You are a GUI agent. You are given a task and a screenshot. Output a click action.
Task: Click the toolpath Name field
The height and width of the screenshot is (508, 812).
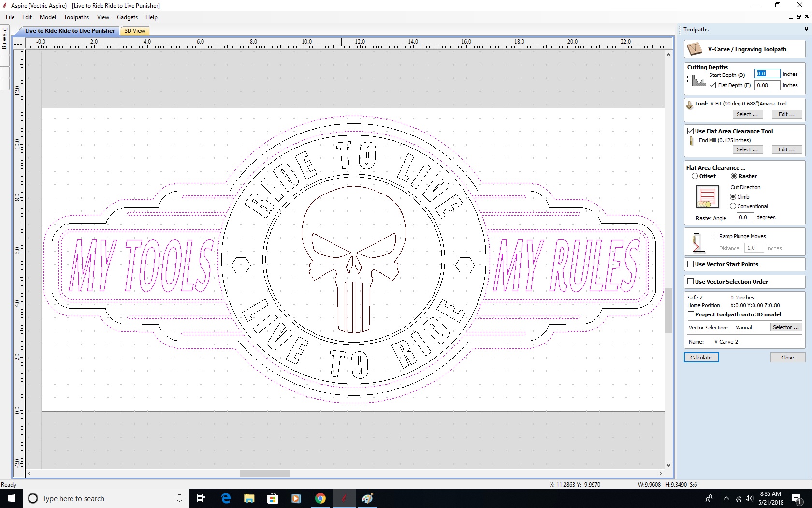tap(757, 342)
